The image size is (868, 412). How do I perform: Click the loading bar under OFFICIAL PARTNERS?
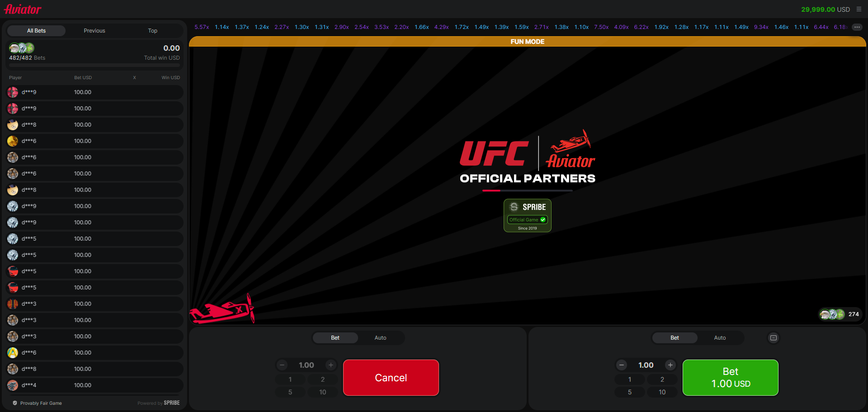[x=528, y=191]
